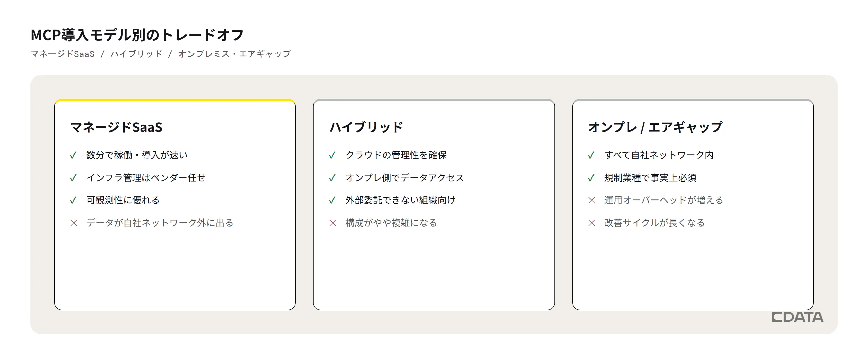Select the ハイブリッド card heading
868x358 pixels.
tap(366, 127)
